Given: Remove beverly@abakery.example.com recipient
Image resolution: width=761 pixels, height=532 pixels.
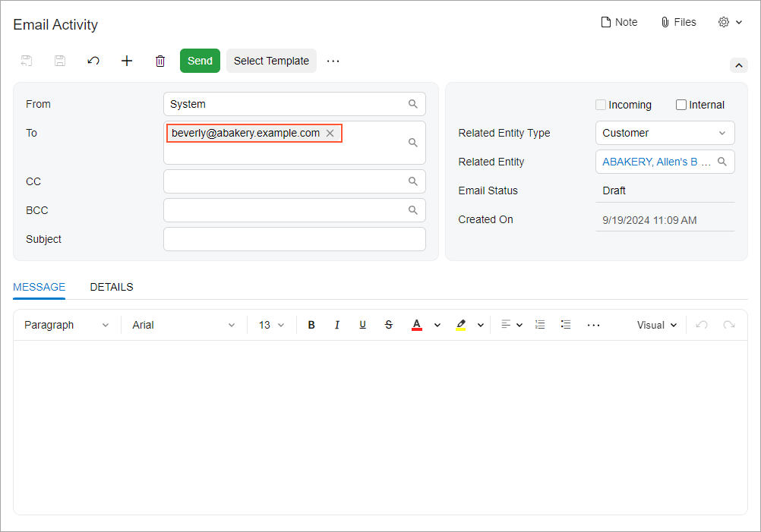Looking at the screenshot, I should coord(330,134).
